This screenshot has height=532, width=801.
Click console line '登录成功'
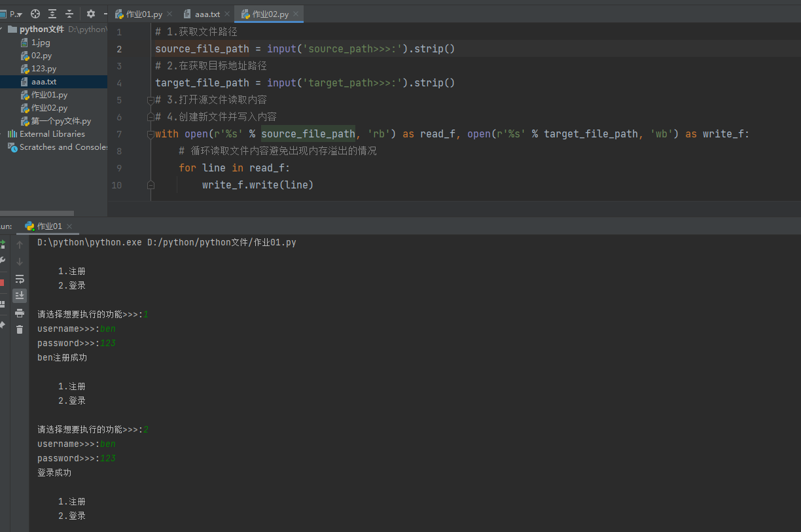coord(54,472)
